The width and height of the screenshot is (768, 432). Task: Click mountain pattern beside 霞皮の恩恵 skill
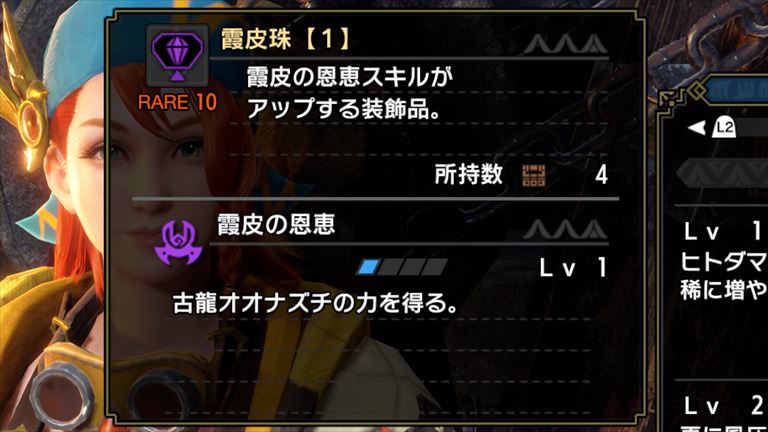(x=565, y=229)
